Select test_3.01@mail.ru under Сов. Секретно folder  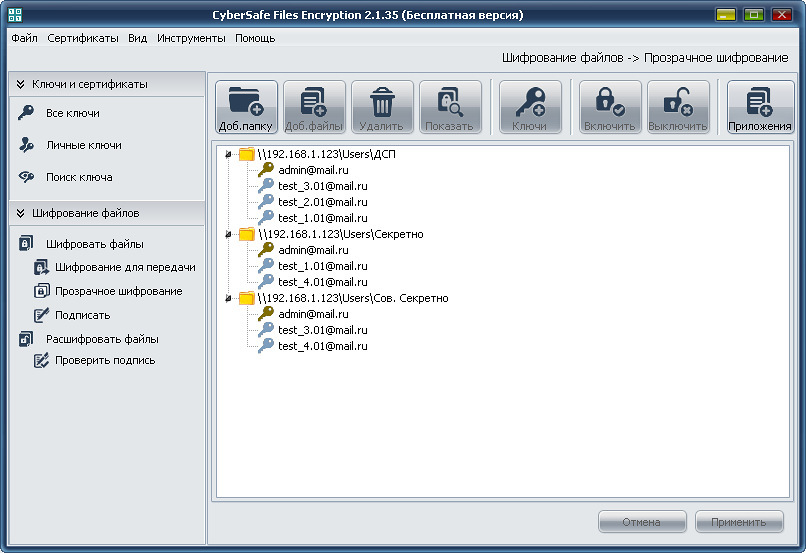(x=323, y=329)
